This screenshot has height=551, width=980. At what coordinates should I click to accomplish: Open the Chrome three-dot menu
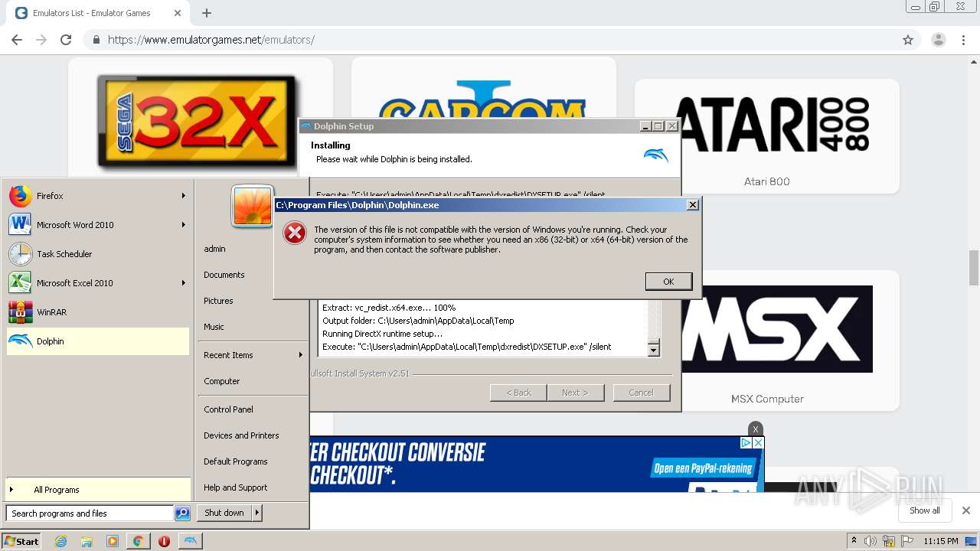964,40
